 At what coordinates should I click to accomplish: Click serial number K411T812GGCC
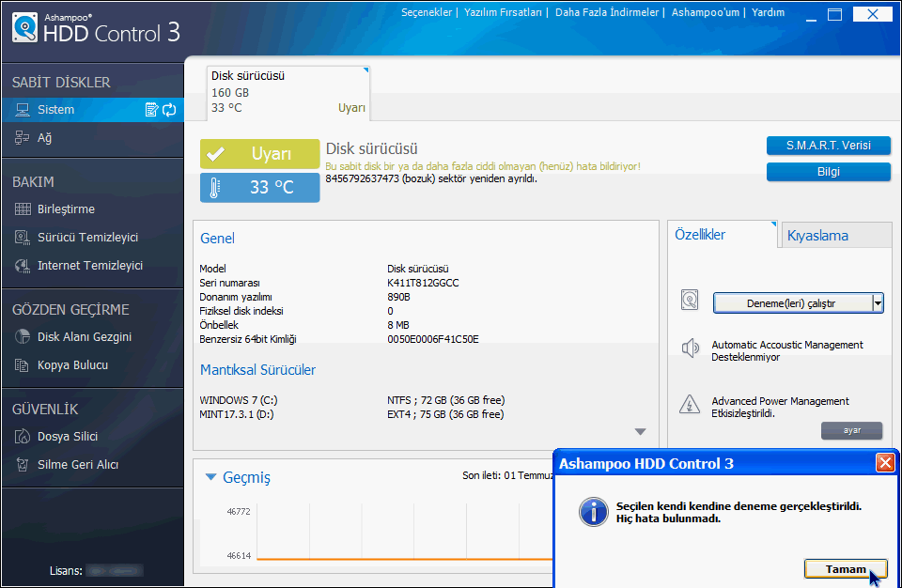coord(423,283)
